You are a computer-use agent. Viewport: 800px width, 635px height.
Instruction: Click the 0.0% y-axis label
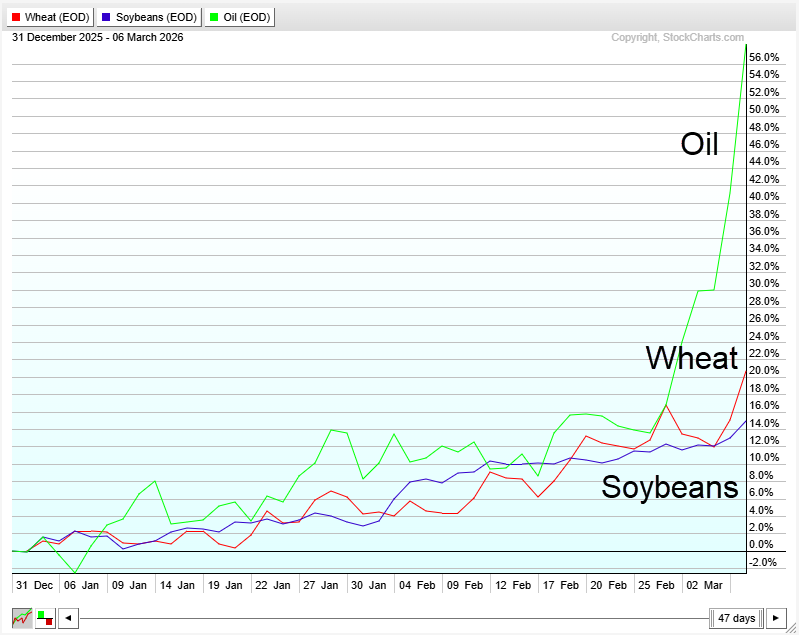click(763, 545)
